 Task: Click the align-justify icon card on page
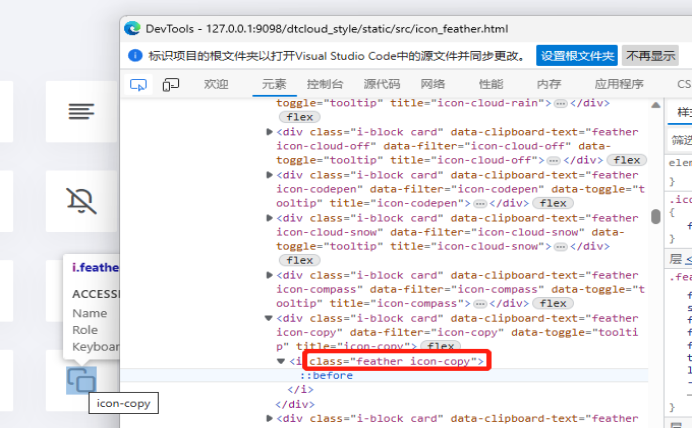pos(81,111)
